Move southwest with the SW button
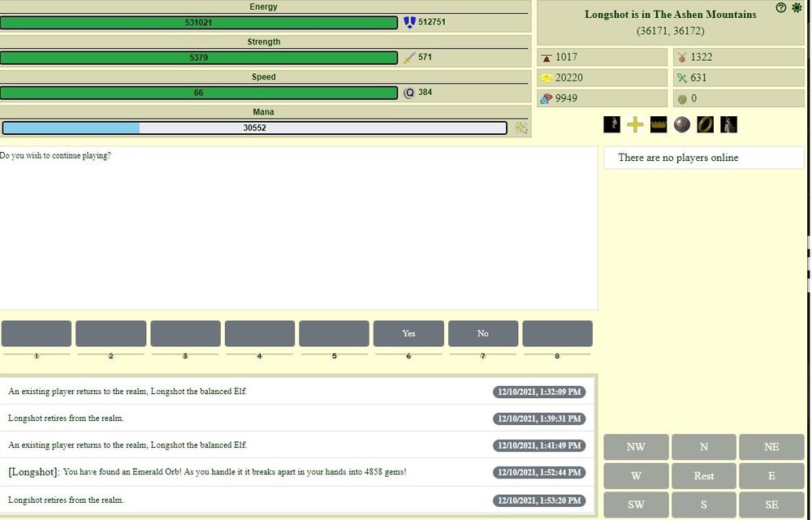812x520 pixels. pos(636,505)
